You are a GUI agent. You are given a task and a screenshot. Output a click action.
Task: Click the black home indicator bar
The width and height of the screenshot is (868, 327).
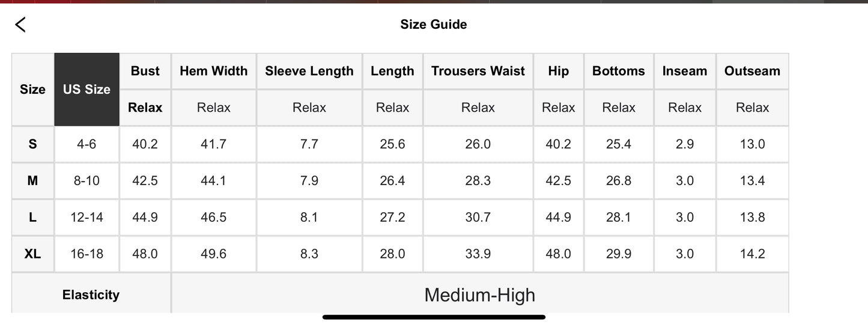[x=434, y=317]
